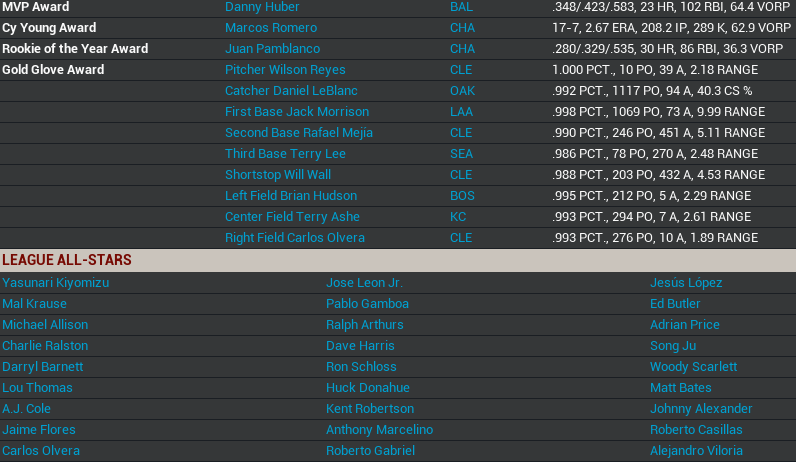Viewport: 796px width, 462px height.
Task: Open All-Star Yasunari Kiyomizu's page
Action: 55,283
